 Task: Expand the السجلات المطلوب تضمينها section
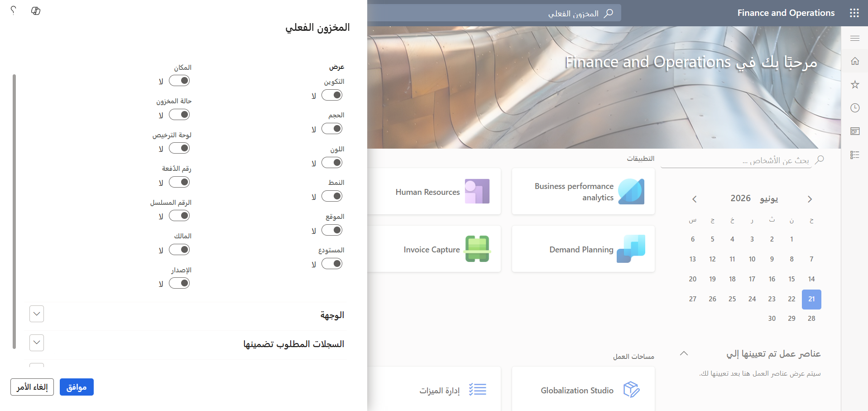pos(37,343)
